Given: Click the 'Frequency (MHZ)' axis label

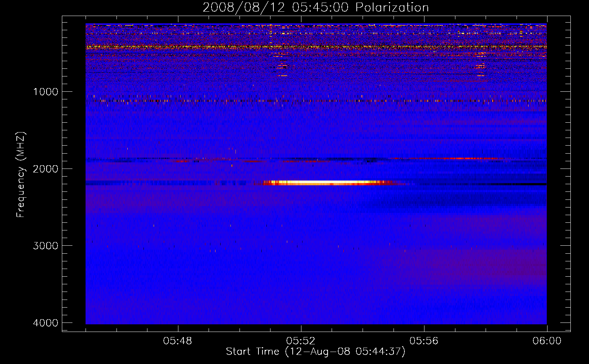Looking at the screenshot, I should click(21, 175).
